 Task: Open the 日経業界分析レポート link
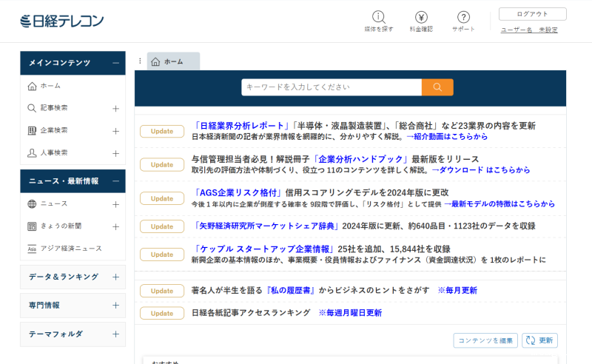pos(240,126)
